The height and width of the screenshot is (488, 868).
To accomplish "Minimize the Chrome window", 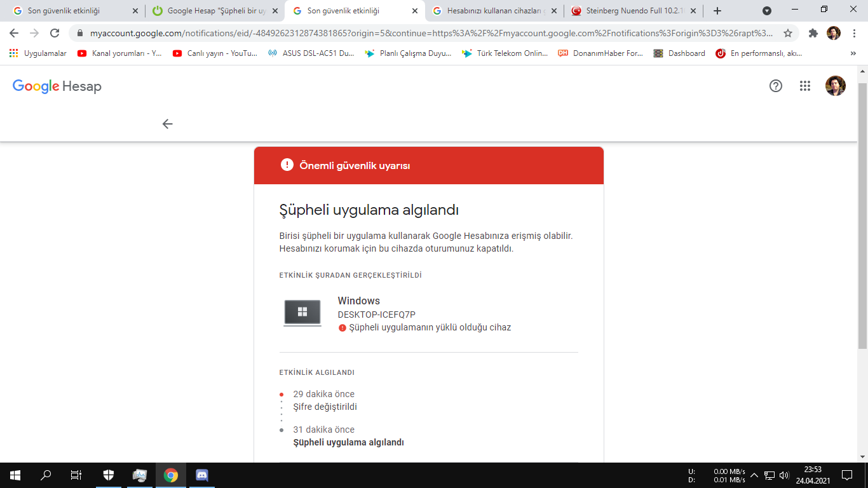I will [x=794, y=10].
